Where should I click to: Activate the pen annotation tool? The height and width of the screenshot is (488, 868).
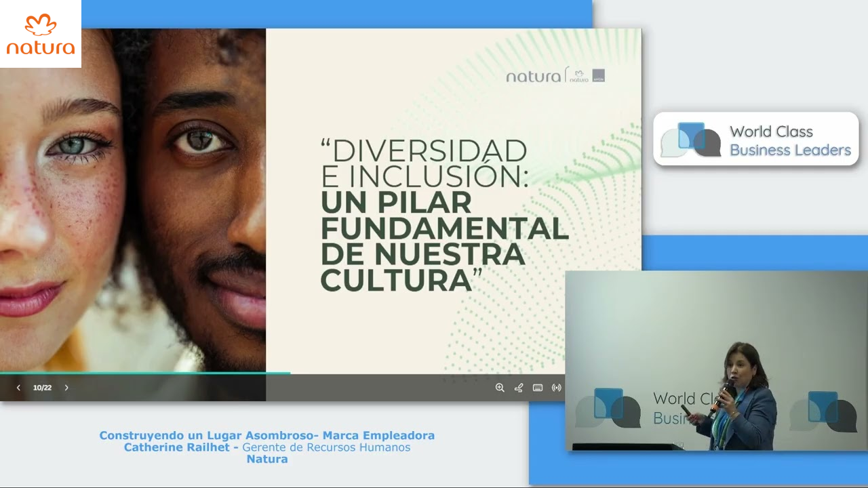tap(519, 388)
